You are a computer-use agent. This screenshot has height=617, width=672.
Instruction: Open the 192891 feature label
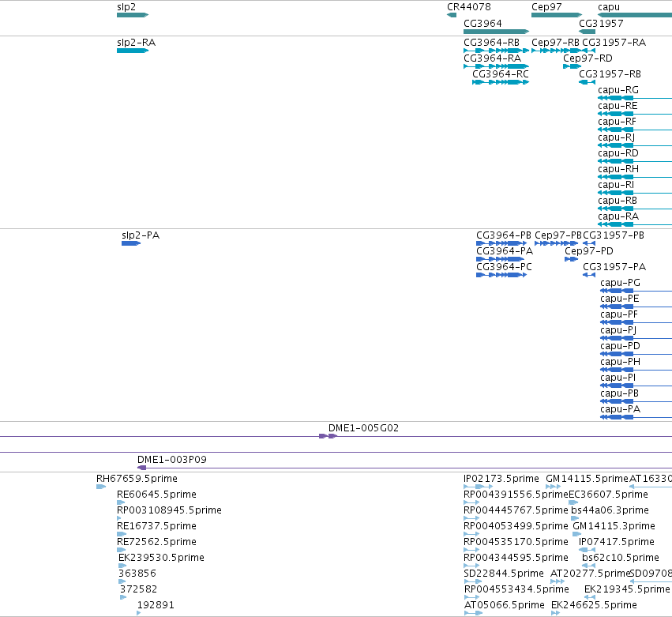tap(156, 605)
